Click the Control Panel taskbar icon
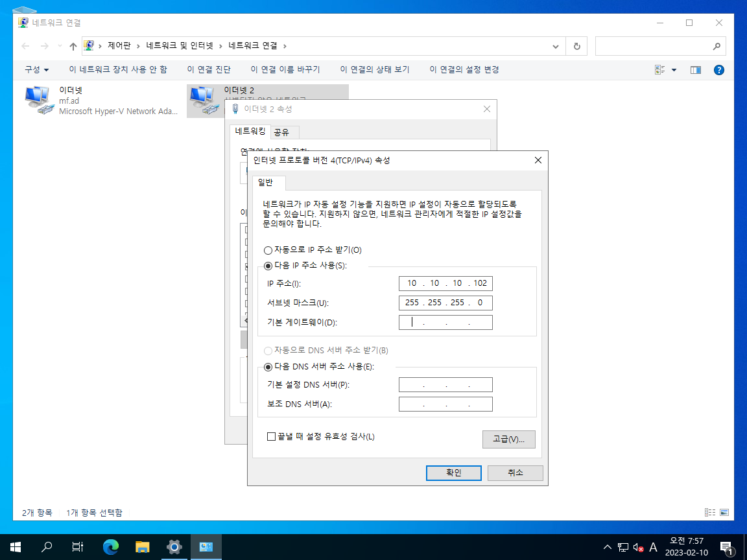 206,547
